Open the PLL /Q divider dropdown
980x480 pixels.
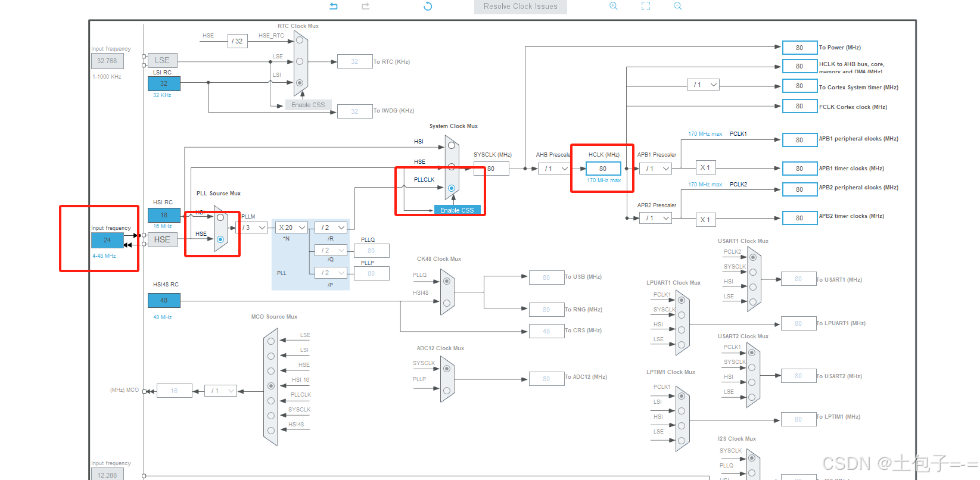tap(331, 250)
